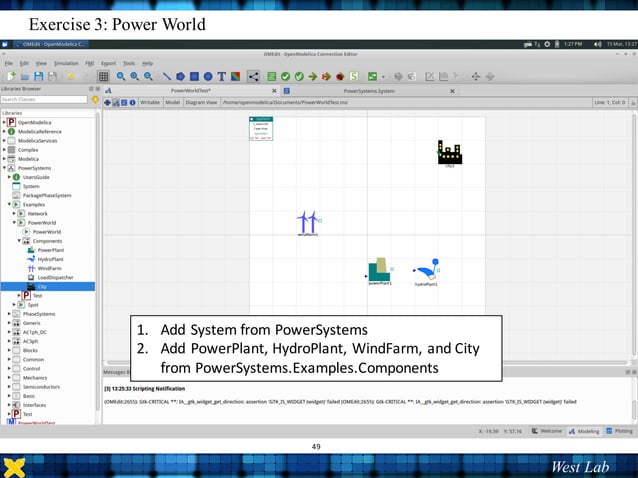The height and width of the screenshot is (478, 638).
Task: Click the rectangle shape tool in the toolbar
Action: [x=194, y=76]
